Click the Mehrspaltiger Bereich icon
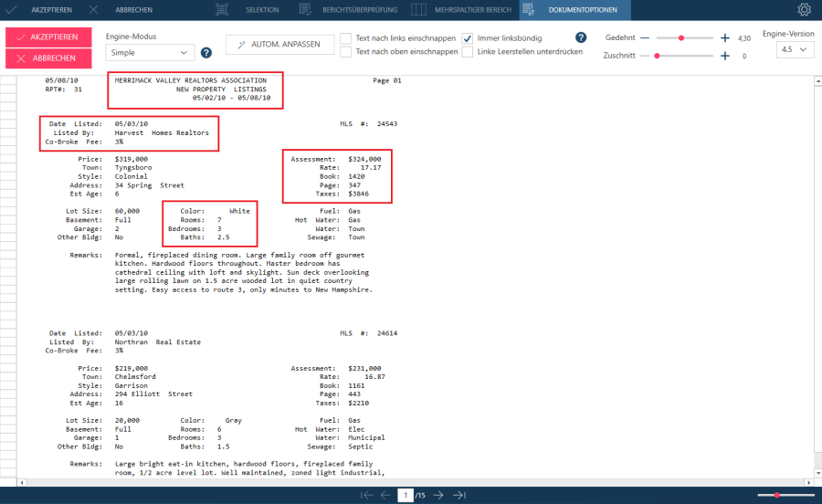822x504 pixels. 418,9
